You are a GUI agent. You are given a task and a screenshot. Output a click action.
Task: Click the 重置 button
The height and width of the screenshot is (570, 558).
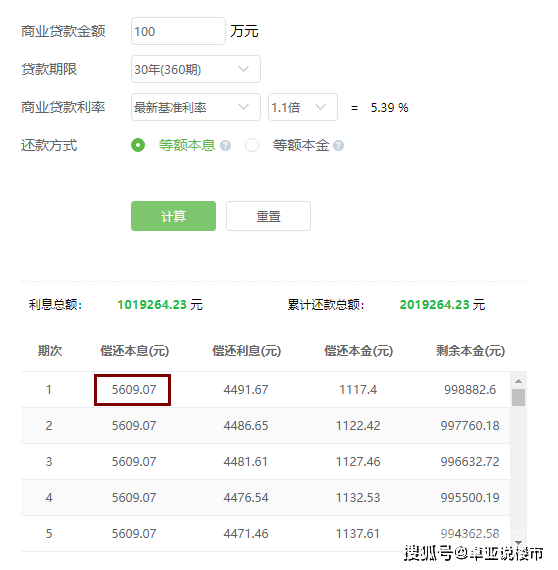click(268, 216)
